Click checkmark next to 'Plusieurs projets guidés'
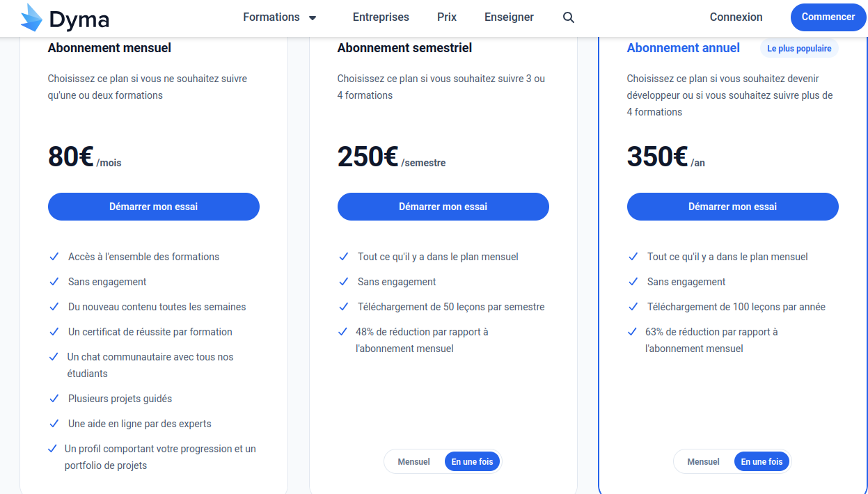Viewport: 868px width, 494px height. (x=54, y=399)
